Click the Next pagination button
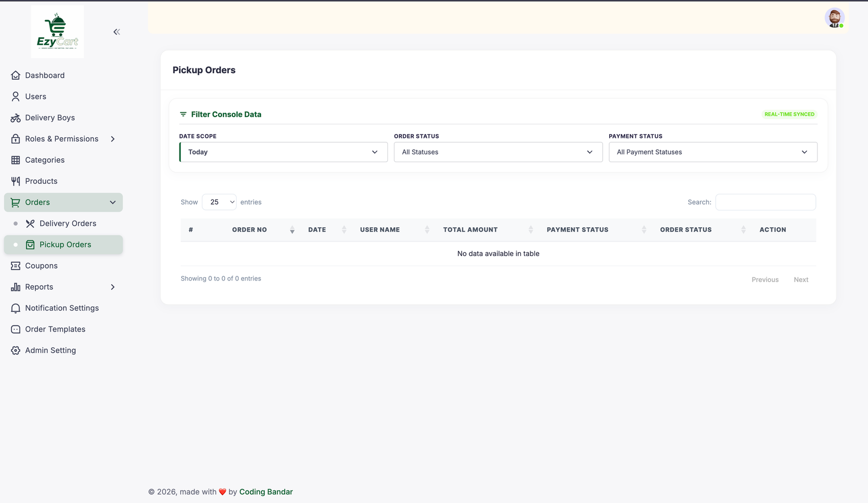The height and width of the screenshot is (503, 868). [801, 279]
